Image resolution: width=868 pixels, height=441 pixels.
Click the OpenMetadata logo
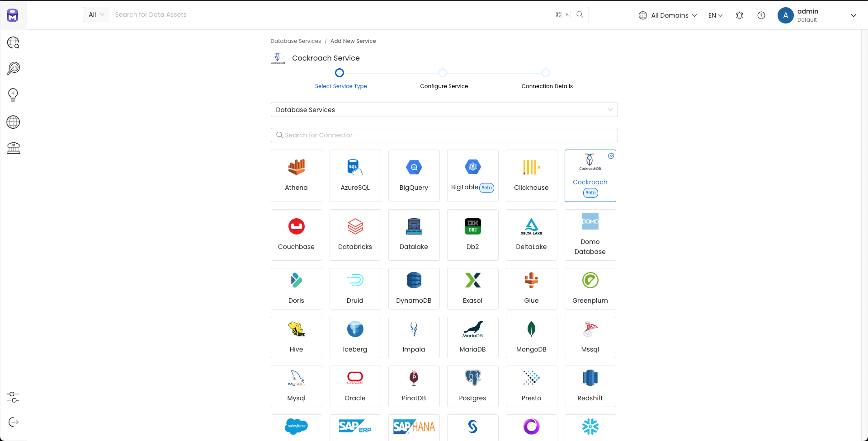(13, 15)
